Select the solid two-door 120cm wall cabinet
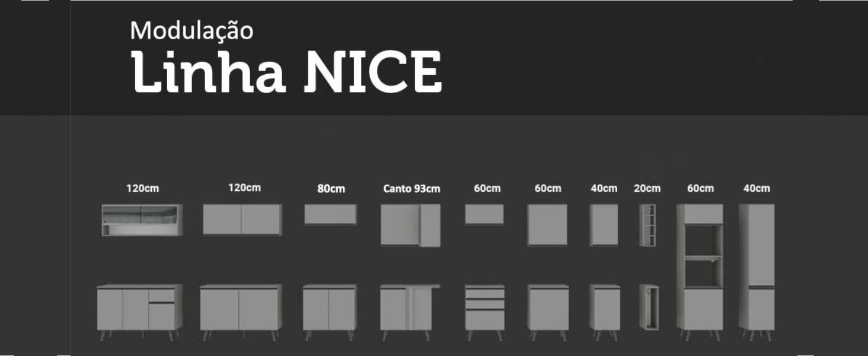This screenshot has width=868, height=356. pos(242,220)
